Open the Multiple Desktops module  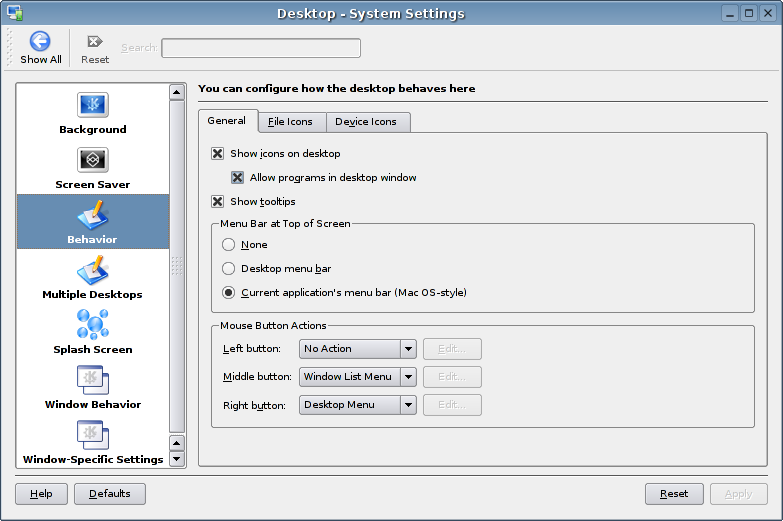[93, 279]
